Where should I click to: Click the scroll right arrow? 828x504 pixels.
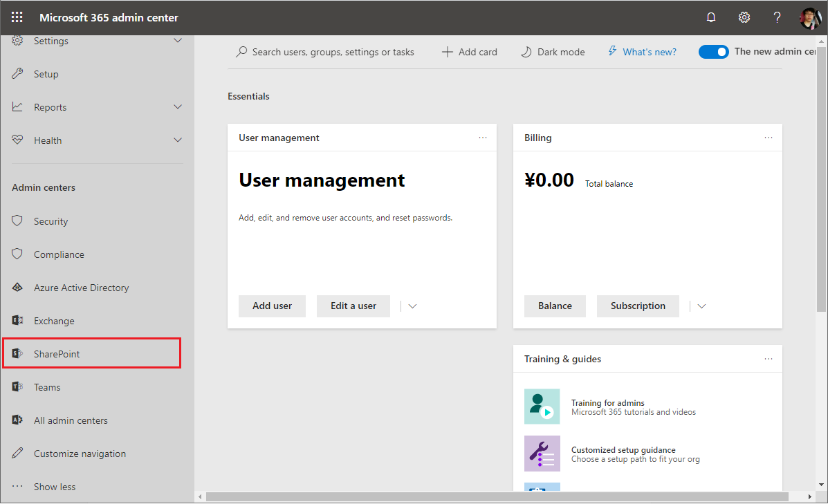(809, 496)
